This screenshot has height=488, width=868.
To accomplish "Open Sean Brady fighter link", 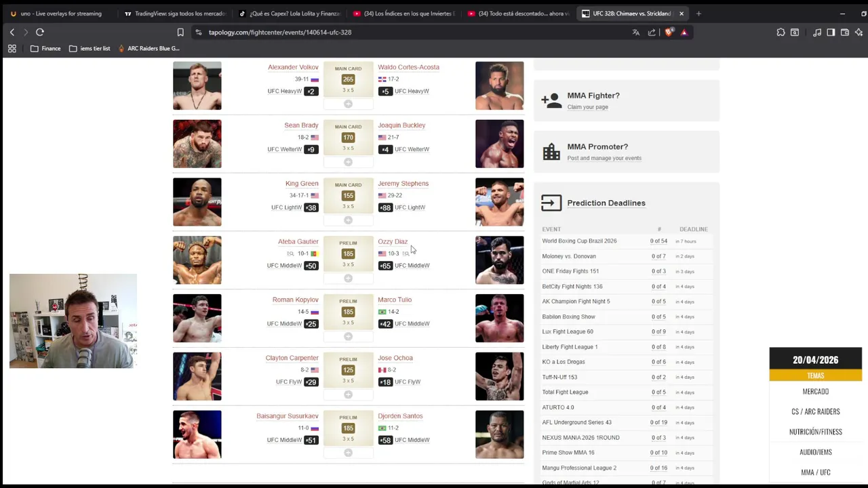I will (x=301, y=125).
